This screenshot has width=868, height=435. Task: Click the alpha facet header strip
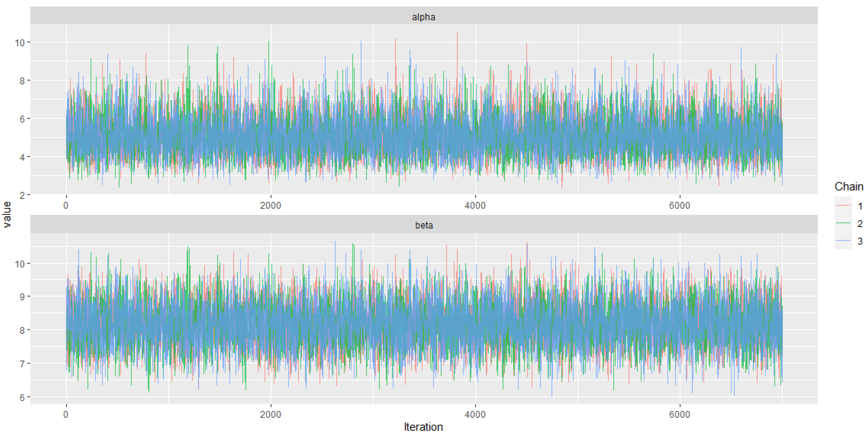tap(424, 16)
